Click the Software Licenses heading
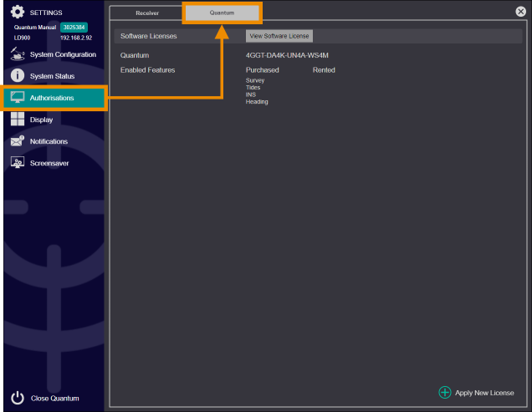Image resolution: width=532 pixels, height=412 pixels. coord(149,36)
